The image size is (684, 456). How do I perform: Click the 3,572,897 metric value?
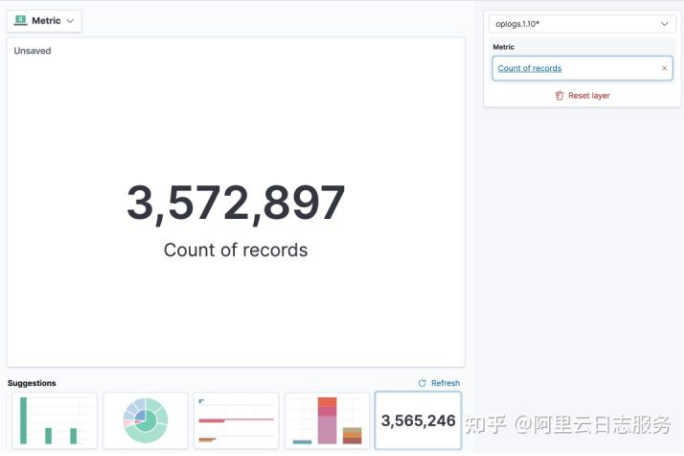pyautogui.click(x=236, y=203)
